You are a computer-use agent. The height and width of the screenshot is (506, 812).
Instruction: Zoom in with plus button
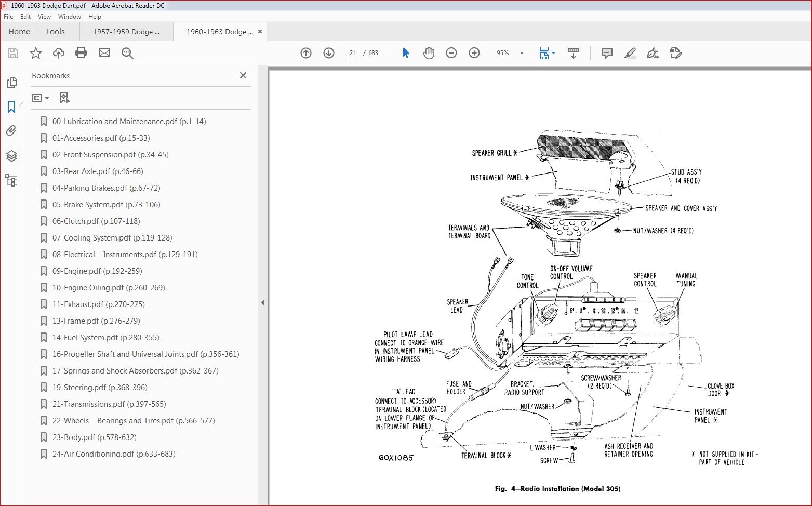[x=474, y=53]
